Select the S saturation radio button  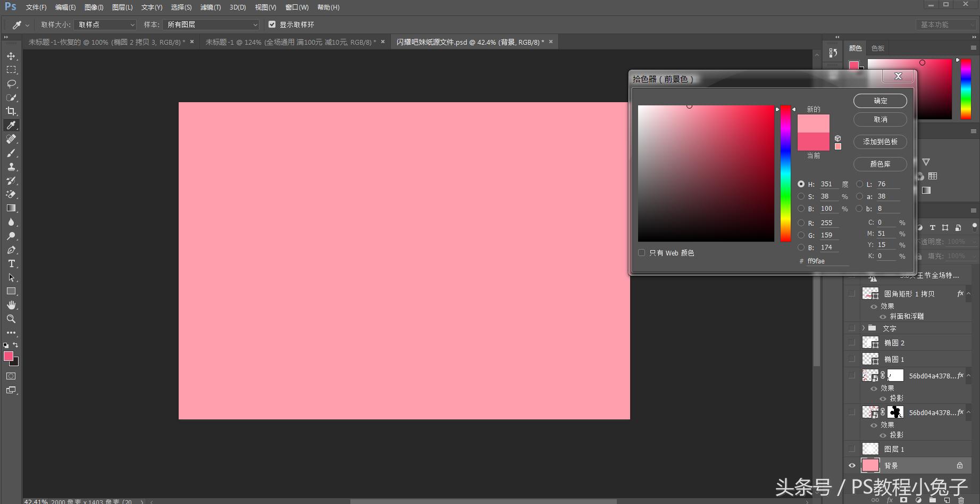(801, 196)
